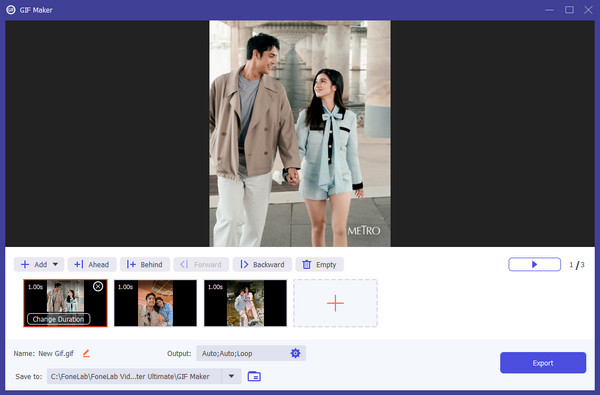600x395 pixels.
Task: Select the first frame thumbnail
Action: click(65, 303)
